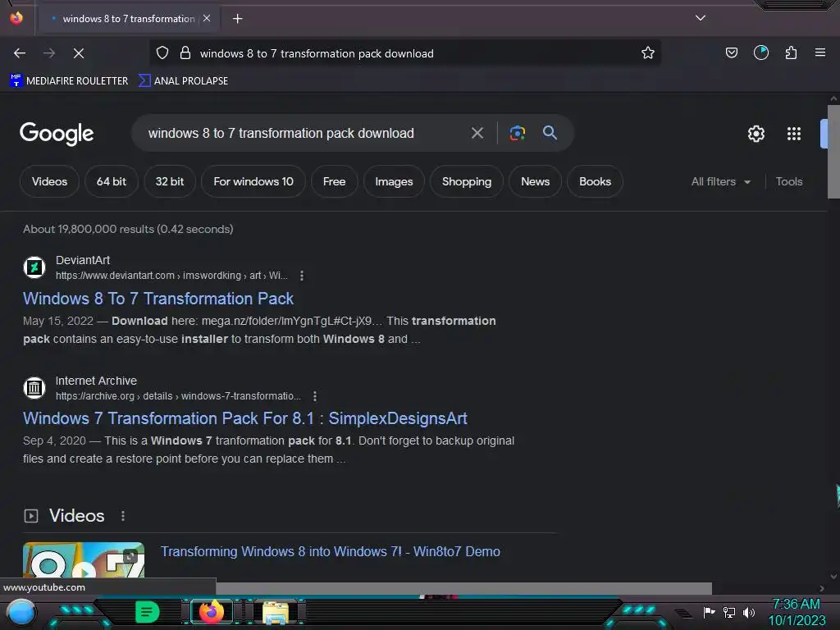
Task: Click the DeviantArt site favicon
Action: pyautogui.click(x=34, y=267)
